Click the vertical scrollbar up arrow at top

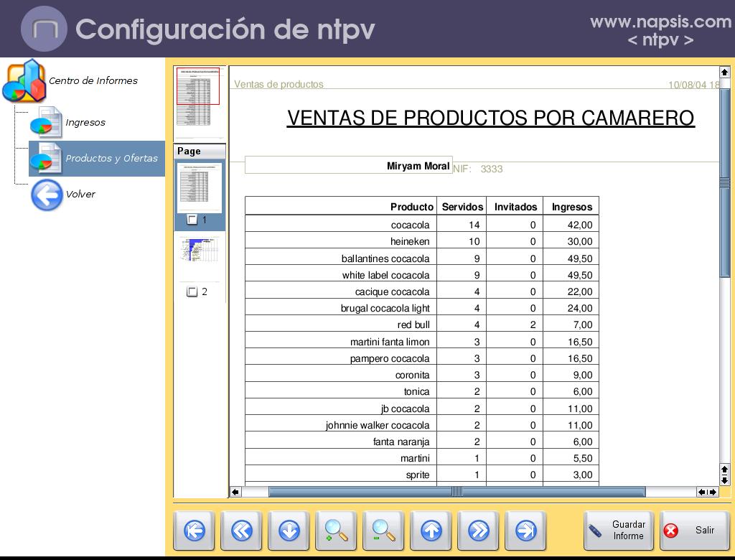coord(724,73)
